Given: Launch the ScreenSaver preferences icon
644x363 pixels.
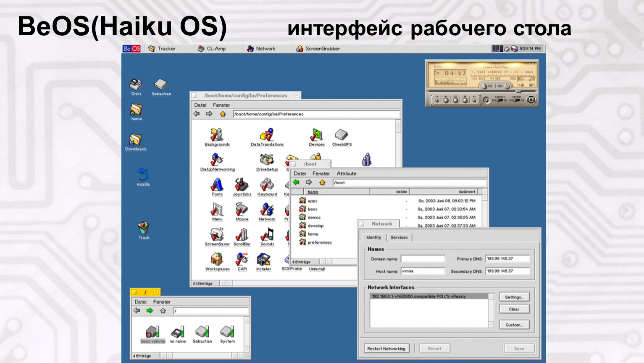Looking at the screenshot, I should point(217,234).
